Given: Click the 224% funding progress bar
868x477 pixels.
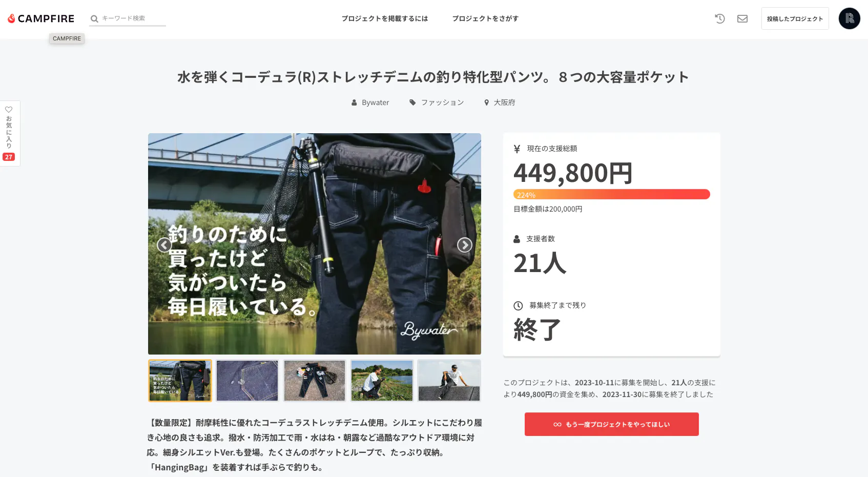Looking at the screenshot, I should [x=611, y=194].
